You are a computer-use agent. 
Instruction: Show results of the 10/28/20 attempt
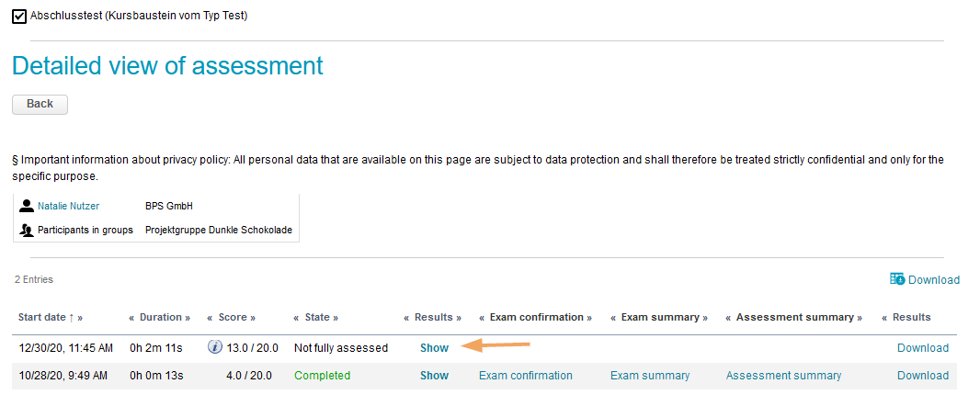click(x=434, y=376)
